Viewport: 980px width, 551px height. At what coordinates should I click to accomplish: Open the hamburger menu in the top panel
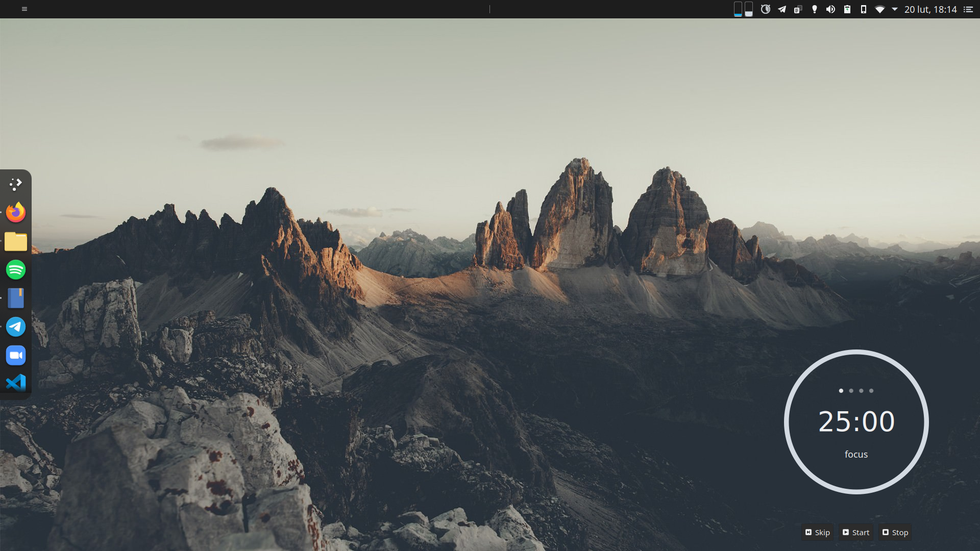coord(24,9)
